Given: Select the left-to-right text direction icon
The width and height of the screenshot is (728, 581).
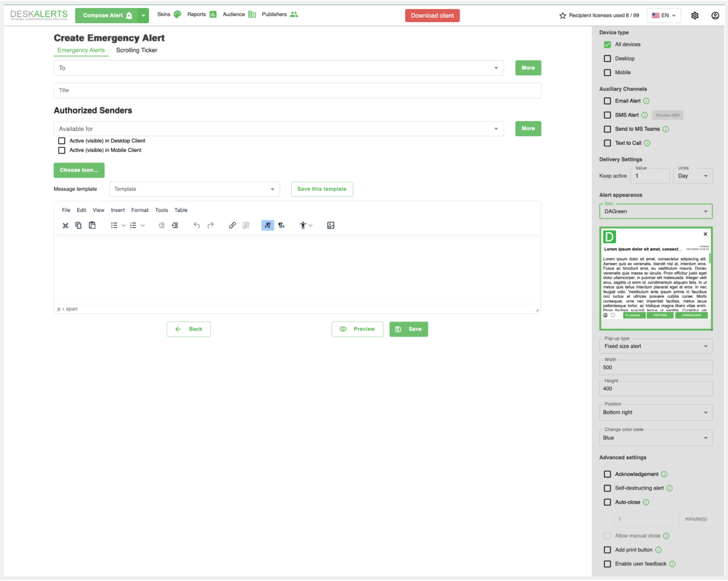Looking at the screenshot, I should [267, 225].
